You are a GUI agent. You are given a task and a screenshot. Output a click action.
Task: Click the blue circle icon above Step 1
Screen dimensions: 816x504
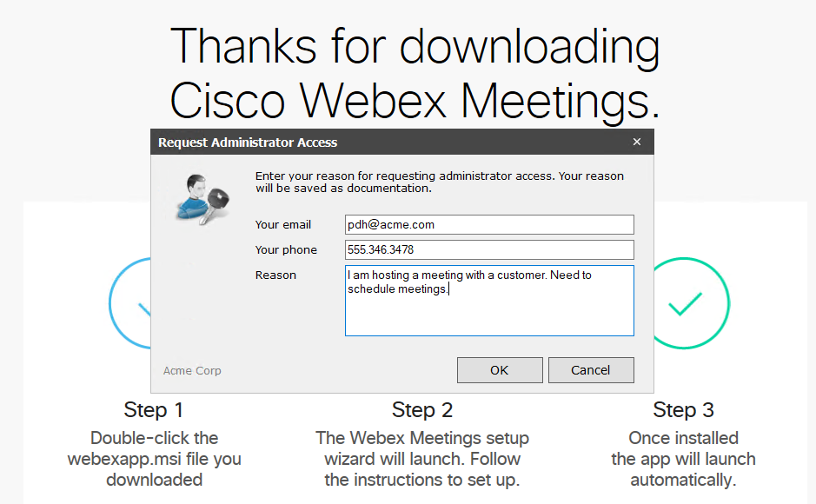[130, 303]
